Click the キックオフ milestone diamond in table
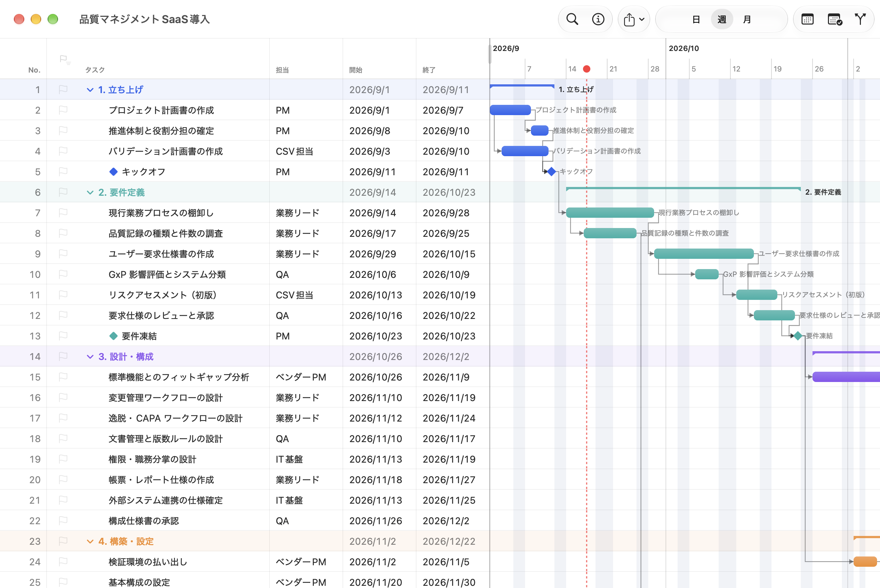 pyautogui.click(x=113, y=172)
